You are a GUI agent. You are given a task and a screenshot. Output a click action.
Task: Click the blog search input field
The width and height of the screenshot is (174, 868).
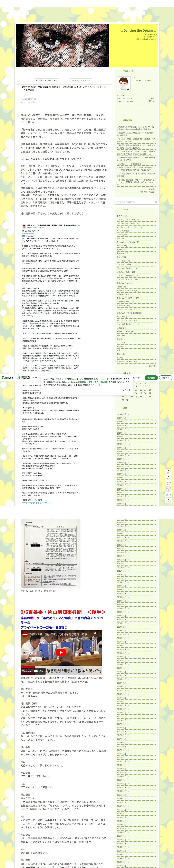(134, 202)
